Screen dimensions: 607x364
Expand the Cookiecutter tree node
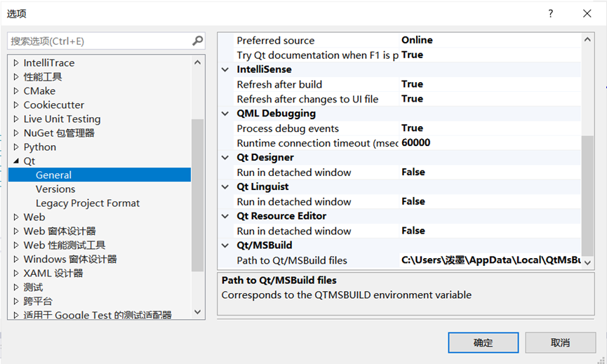tap(16, 105)
